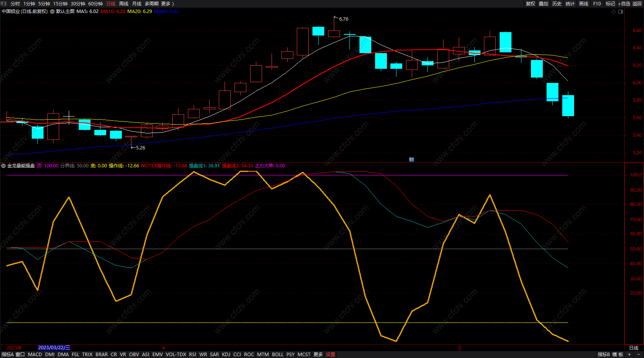
Task: Switch indicator to SAR
Action: tap(215, 355)
